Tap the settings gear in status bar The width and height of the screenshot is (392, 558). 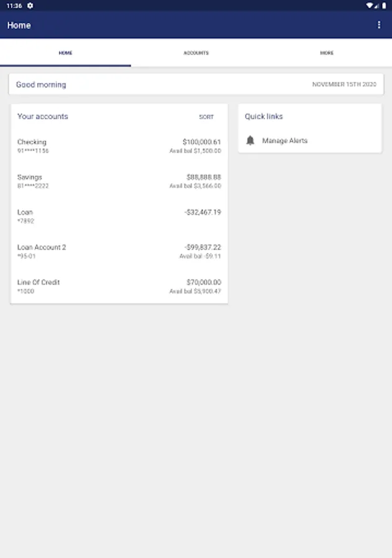tap(30, 6)
